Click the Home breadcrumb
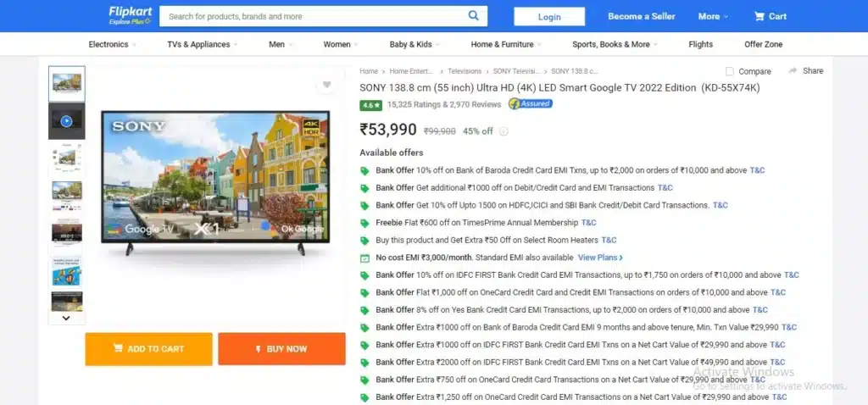The width and height of the screenshot is (868, 405). (369, 71)
